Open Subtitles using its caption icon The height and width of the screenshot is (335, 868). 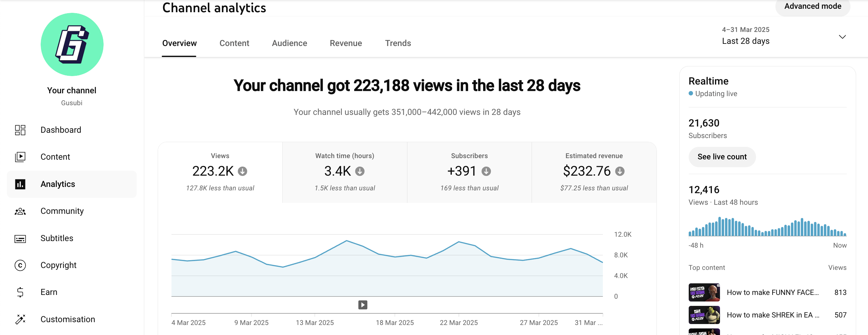(20, 239)
